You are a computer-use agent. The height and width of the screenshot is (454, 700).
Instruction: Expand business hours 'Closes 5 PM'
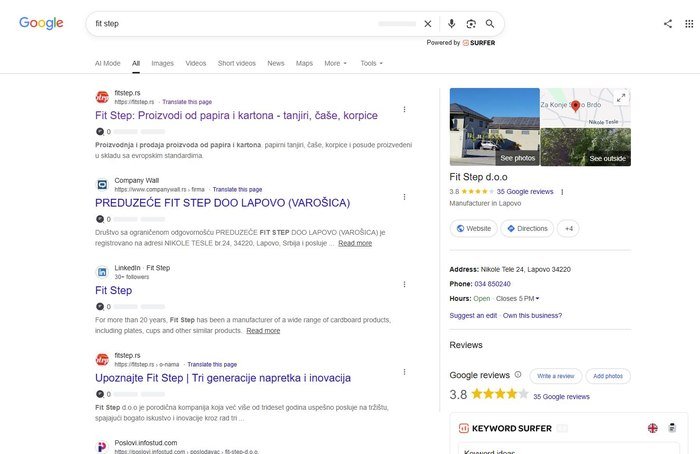click(x=517, y=299)
